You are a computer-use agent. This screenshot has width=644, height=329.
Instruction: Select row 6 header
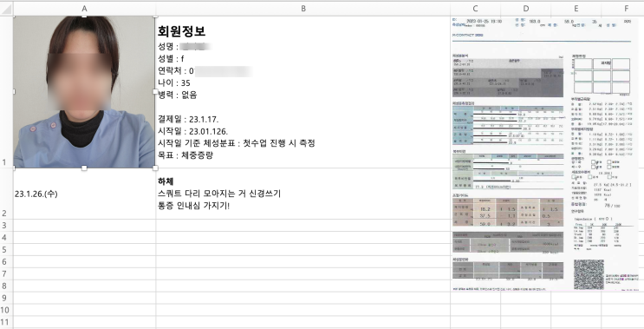[6, 261]
